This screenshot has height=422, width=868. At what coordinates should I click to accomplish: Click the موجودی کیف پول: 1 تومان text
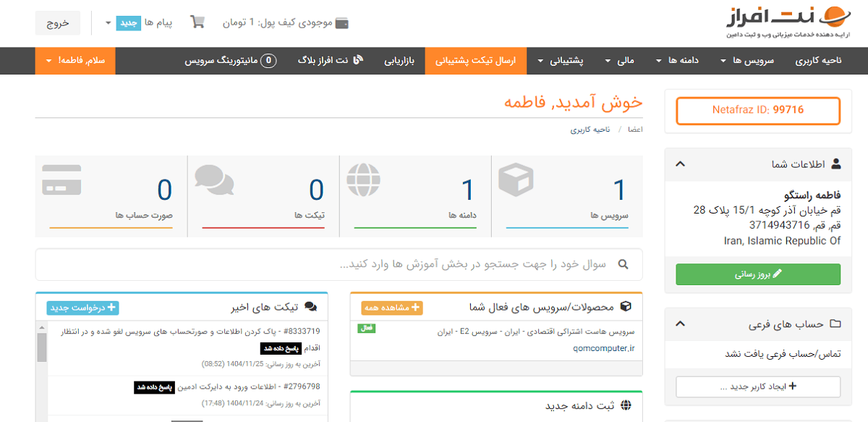277,23
